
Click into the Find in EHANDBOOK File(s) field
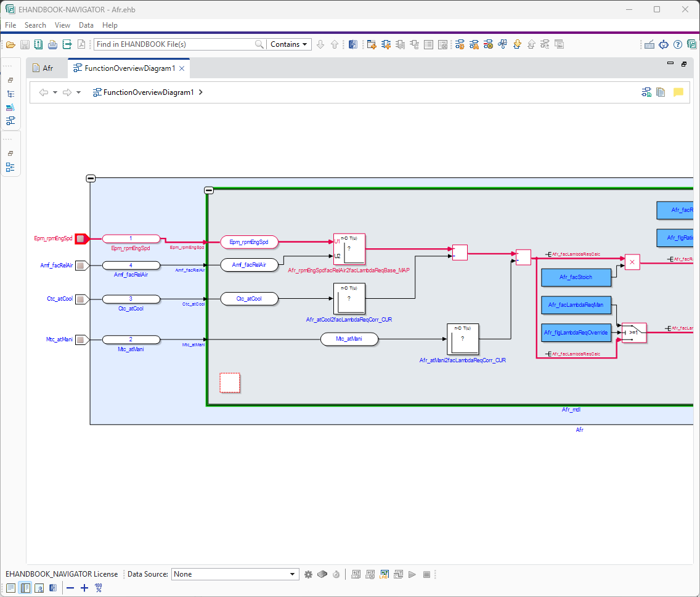[x=174, y=44]
